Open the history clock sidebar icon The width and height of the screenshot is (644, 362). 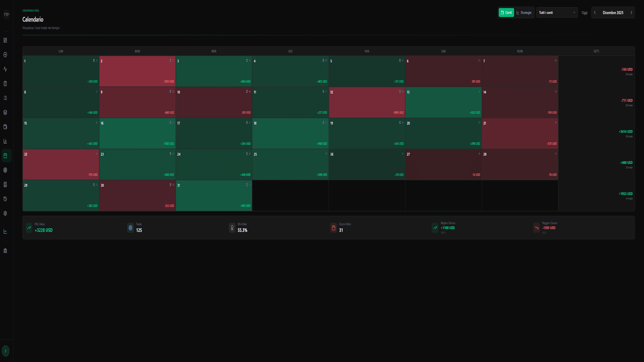[5, 199]
